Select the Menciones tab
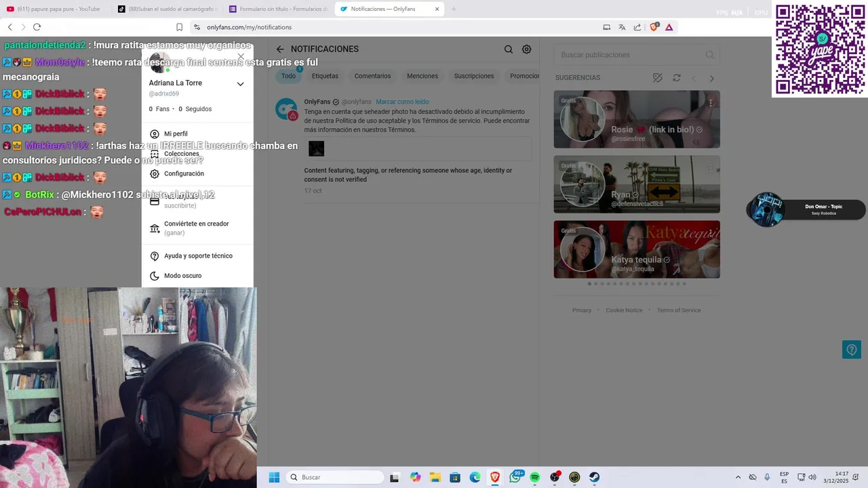868x488 pixels. pyautogui.click(x=422, y=76)
